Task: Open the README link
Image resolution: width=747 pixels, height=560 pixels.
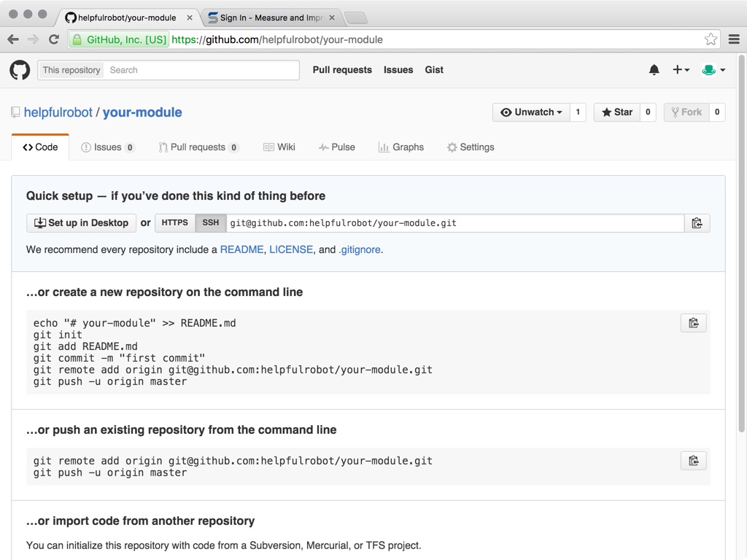Action: 241,249
